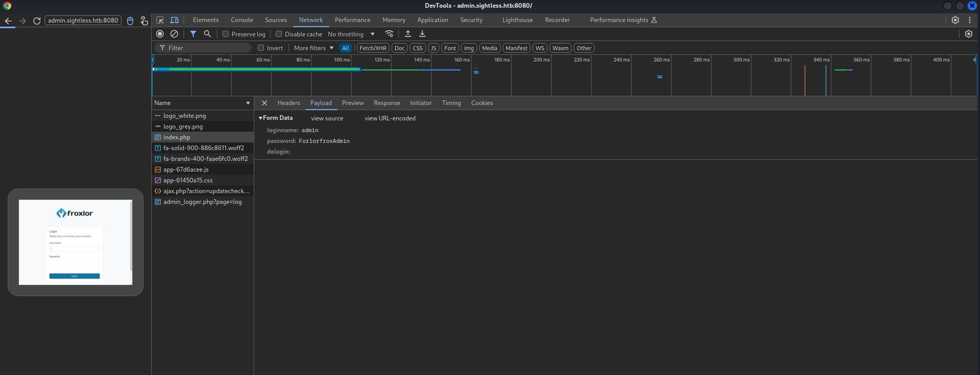Viewport: 980px width, 375px height.
Task: Expand the More filters dropdown
Action: click(x=314, y=48)
